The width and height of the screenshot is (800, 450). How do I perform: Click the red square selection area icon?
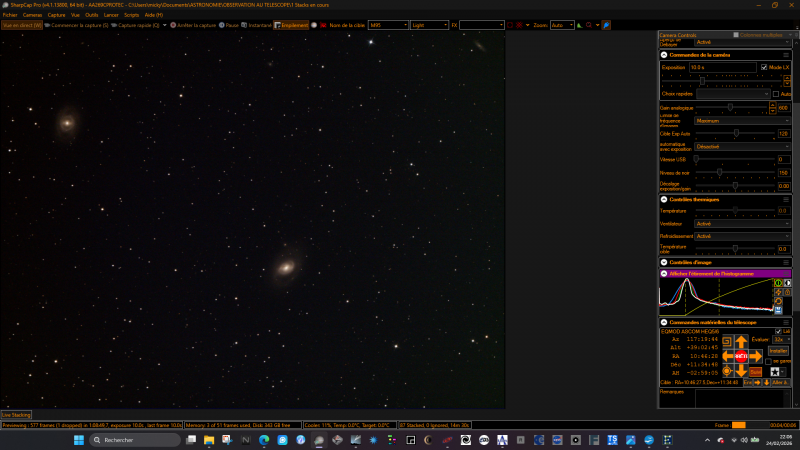click(x=510, y=25)
